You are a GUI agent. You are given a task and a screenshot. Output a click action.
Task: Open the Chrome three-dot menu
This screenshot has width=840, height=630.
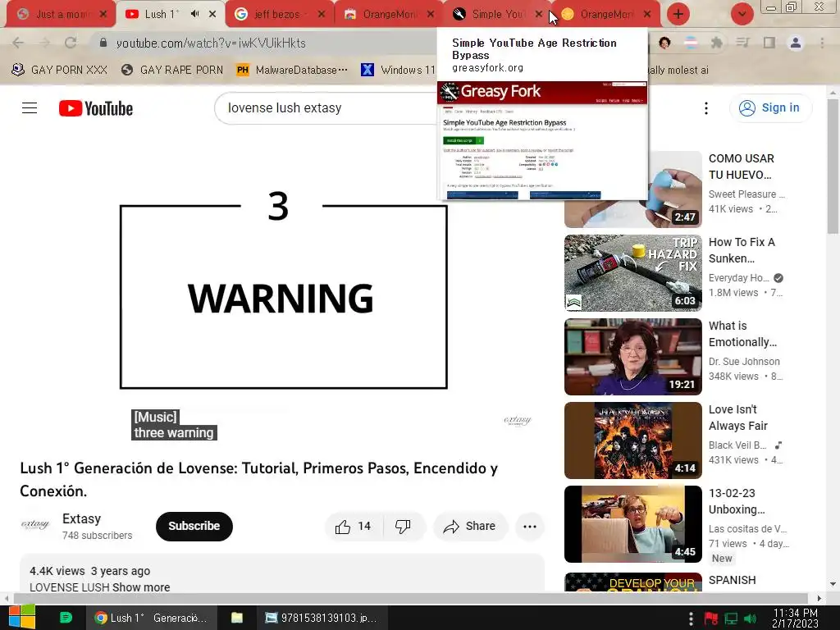click(822, 43)
